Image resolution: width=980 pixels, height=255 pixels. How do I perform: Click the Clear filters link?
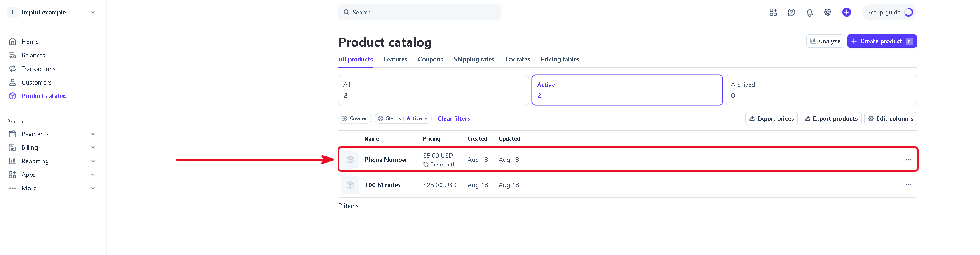click(x=454, y=118)
